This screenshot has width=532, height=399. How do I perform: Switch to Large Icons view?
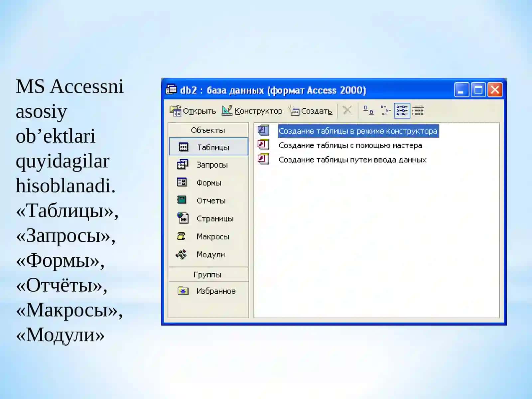pos(368,110)
